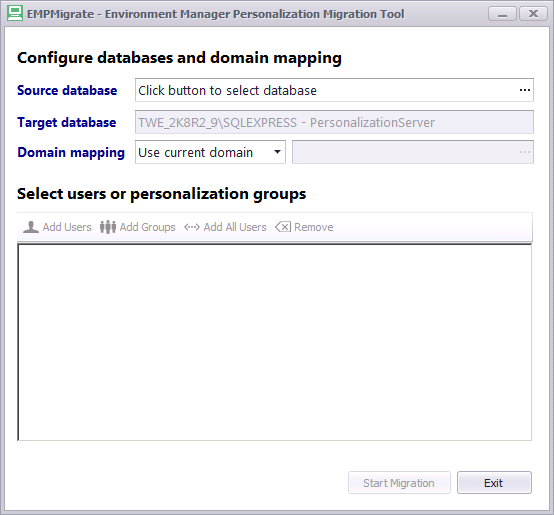
Task: Click the Start Migration button
Action: 399,483
